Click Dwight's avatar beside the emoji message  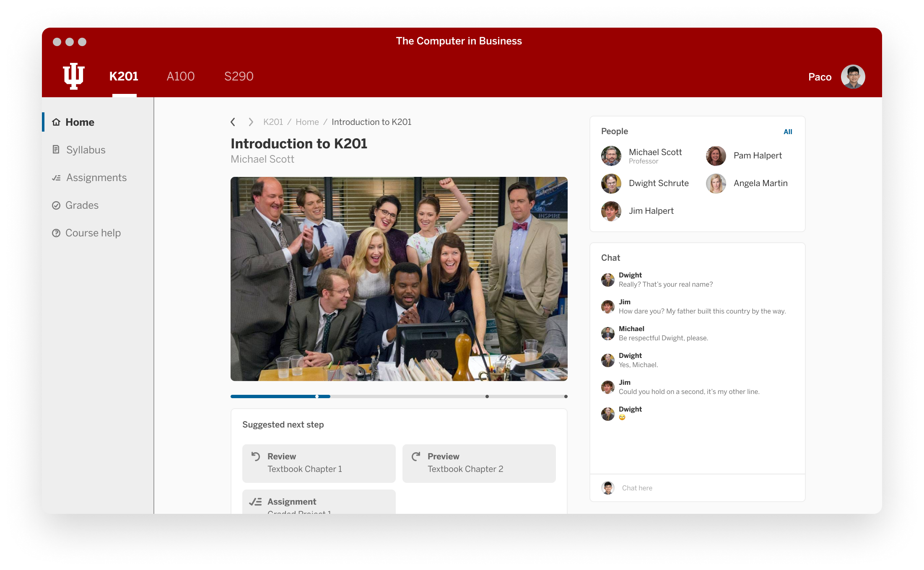point(608,414)
